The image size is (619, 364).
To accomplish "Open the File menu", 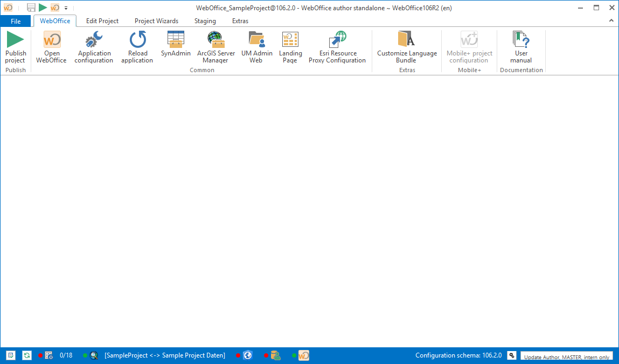I will pos(16,21).
